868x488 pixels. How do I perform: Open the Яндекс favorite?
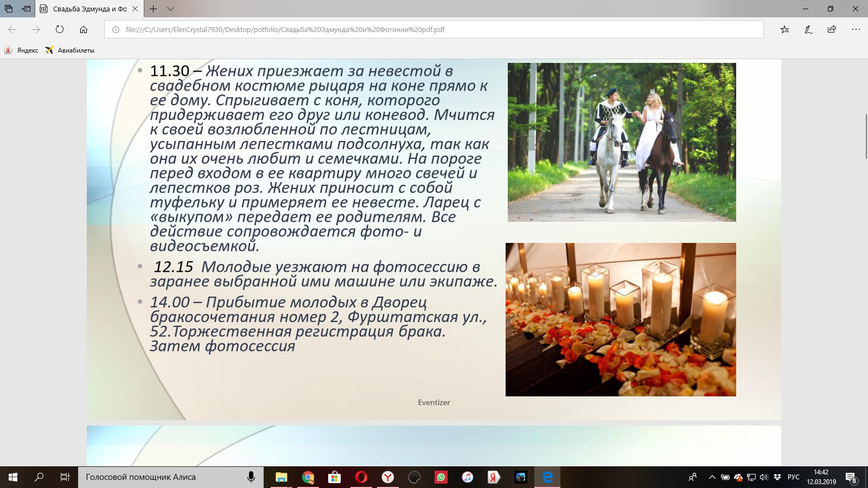(22, 50)
